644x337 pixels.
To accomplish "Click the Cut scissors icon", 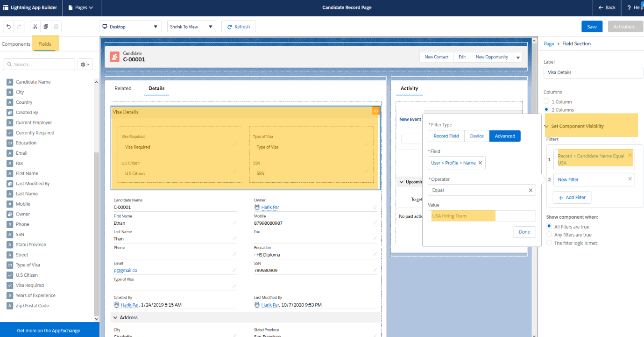I will (35, 27).
